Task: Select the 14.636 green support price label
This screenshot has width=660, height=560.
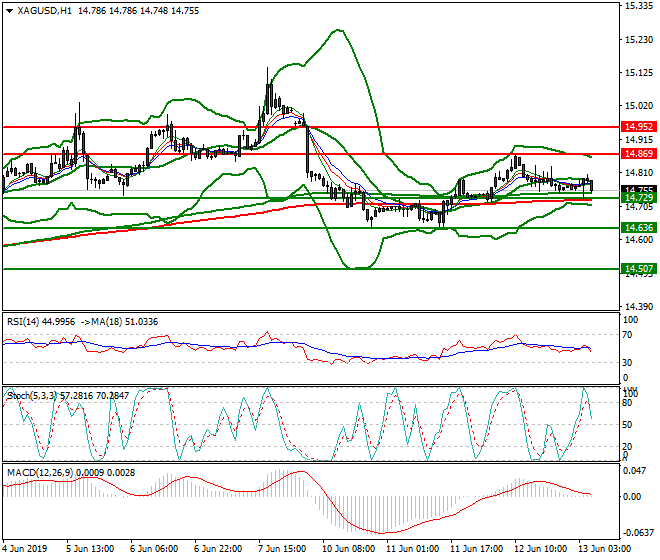Action: tap(639, 228)
